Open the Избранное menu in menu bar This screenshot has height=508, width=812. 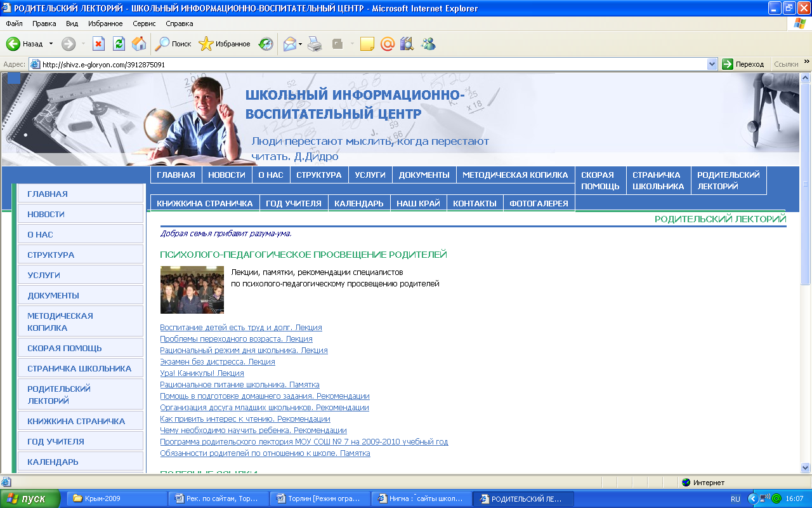pyautogui.click(x=105, y=23)
